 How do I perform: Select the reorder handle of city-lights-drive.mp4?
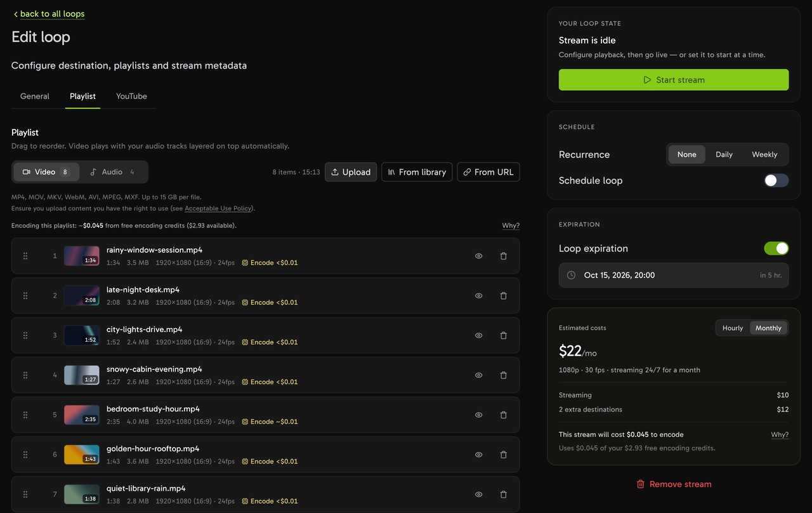[x=25, y=335]
